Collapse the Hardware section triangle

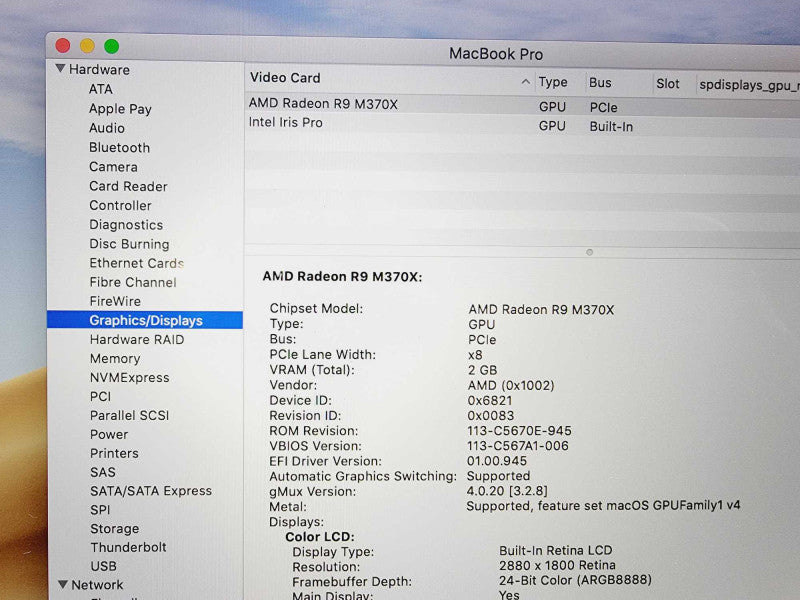(60, 68)
